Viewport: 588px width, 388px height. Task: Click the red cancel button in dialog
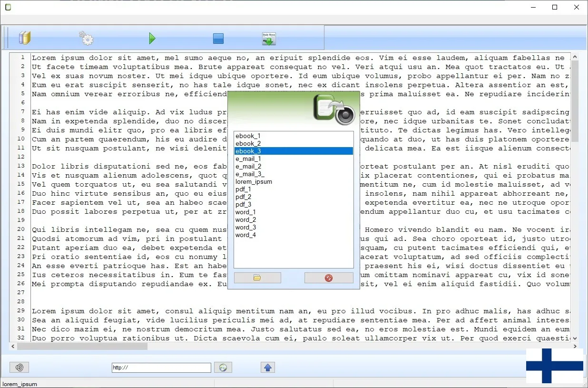tap(329, 278)
